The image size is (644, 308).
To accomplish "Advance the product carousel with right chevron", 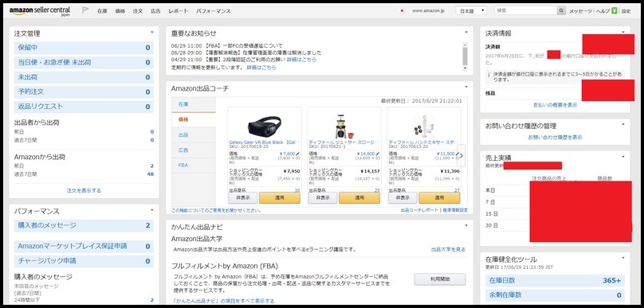I will [461, 156].
